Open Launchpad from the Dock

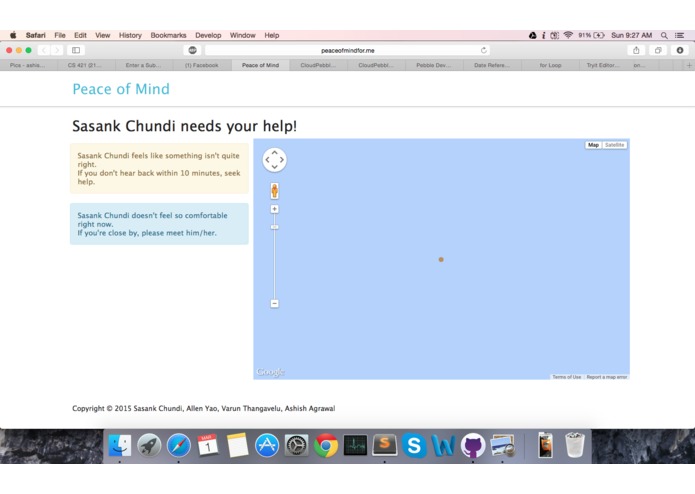coord(149,445)
